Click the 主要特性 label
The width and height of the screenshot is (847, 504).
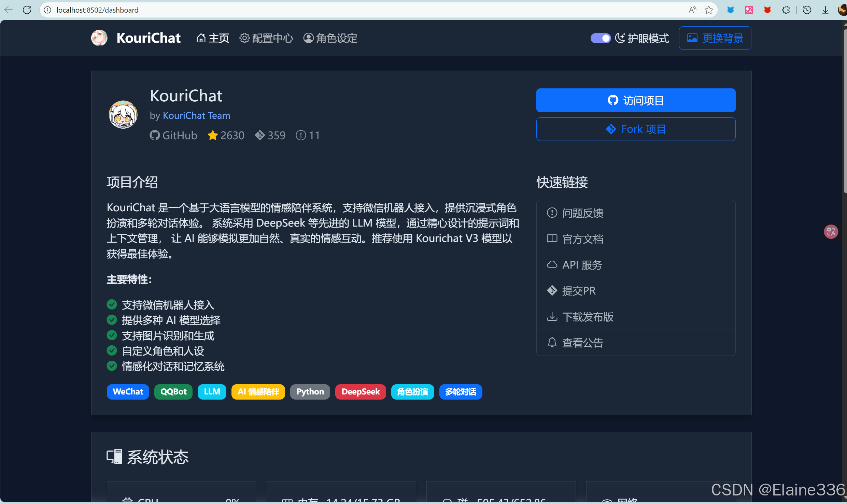129,279
